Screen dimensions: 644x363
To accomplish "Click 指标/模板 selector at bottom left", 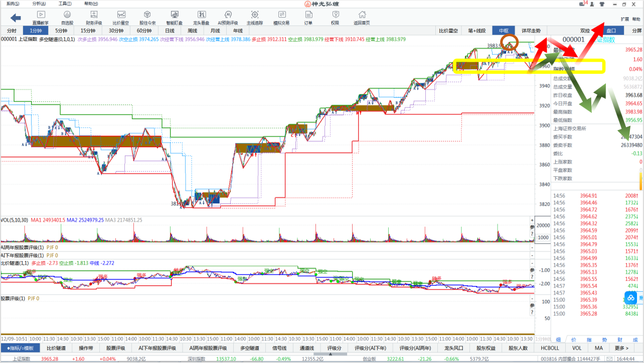I will point(20,348).
